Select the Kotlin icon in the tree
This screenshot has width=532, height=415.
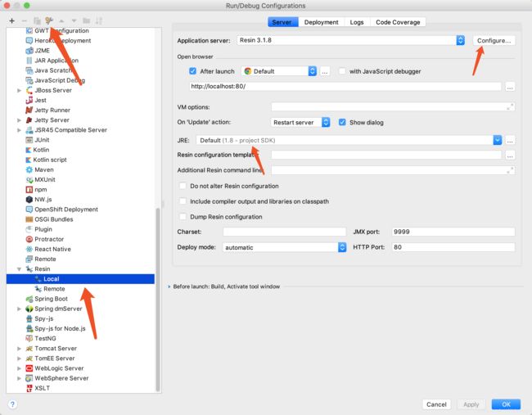click(x=29, y=150)
